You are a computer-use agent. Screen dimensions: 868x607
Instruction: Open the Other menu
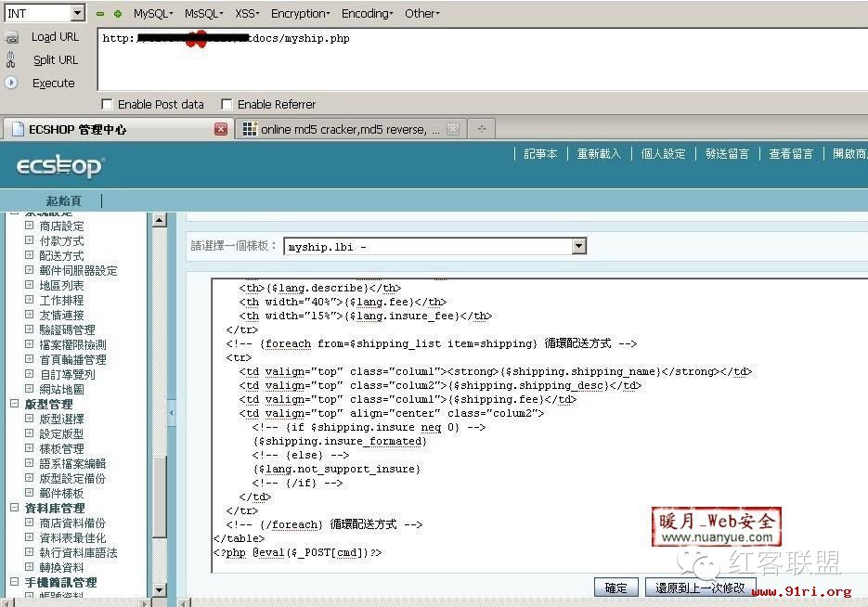tap(421, 13)
